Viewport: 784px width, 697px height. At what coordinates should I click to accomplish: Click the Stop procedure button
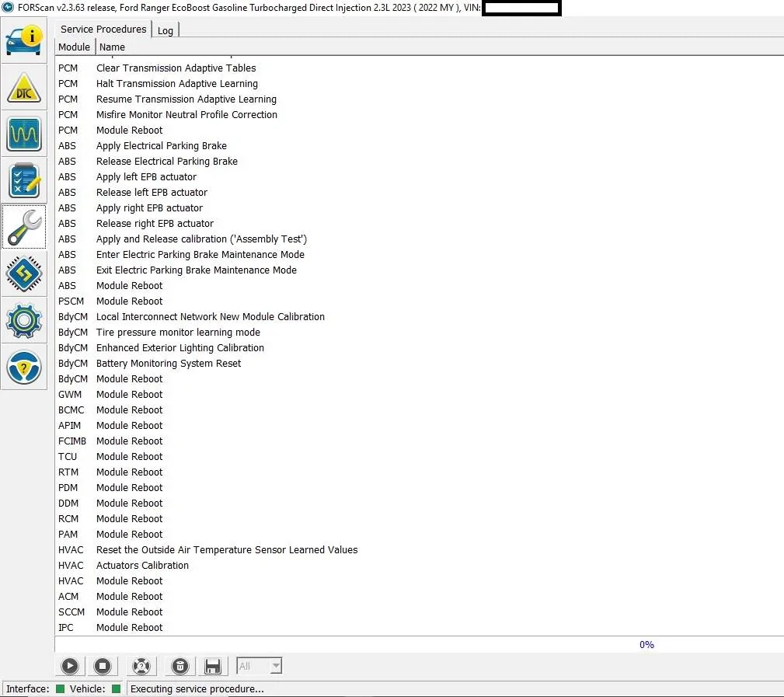click(x=103, y=666)
